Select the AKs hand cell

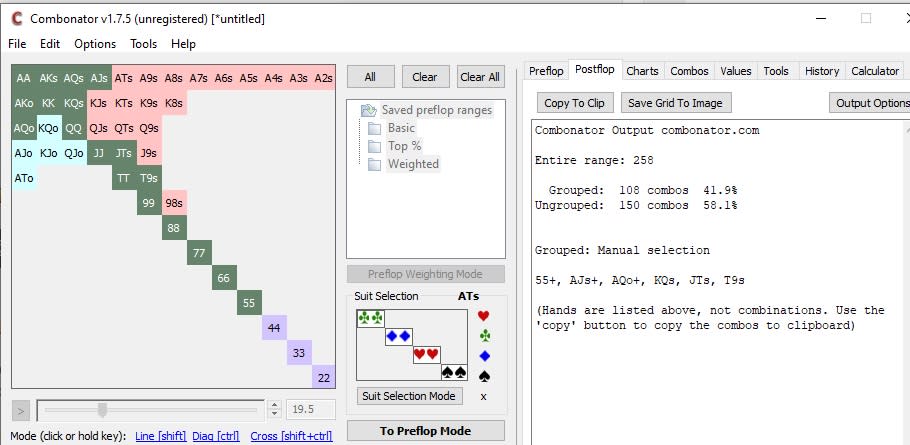tap(49, 78)
